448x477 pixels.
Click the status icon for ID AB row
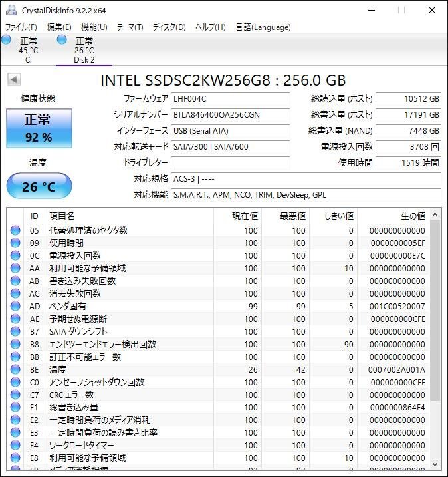point(15,281)
